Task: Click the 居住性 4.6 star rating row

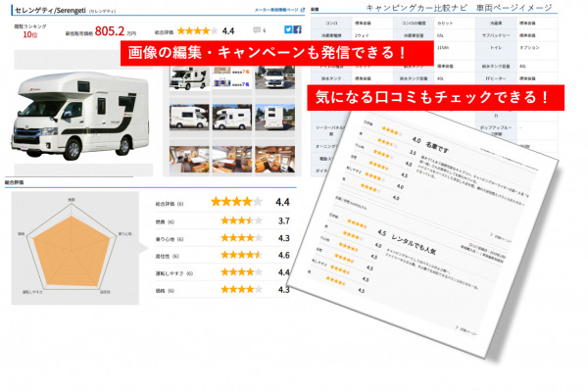Action: click(x=222, y=256)
